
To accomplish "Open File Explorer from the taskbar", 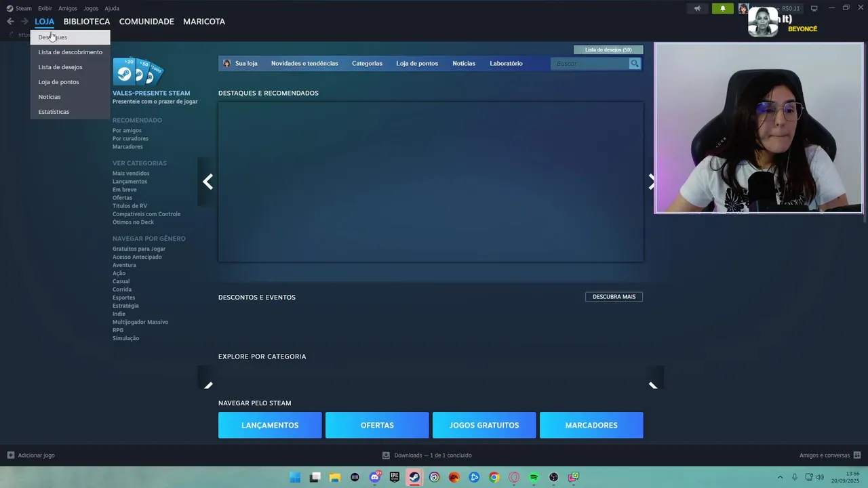I will pos(335,477).
